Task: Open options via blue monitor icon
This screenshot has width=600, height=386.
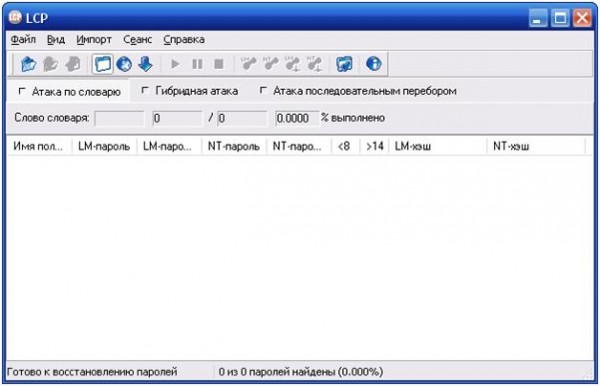Action: pyautogui.click(x=344, y=64)
